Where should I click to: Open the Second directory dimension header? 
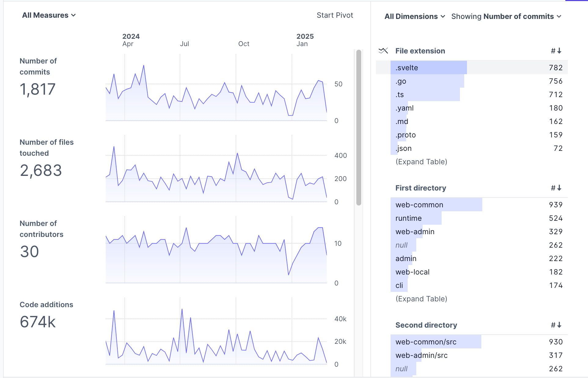426,325
